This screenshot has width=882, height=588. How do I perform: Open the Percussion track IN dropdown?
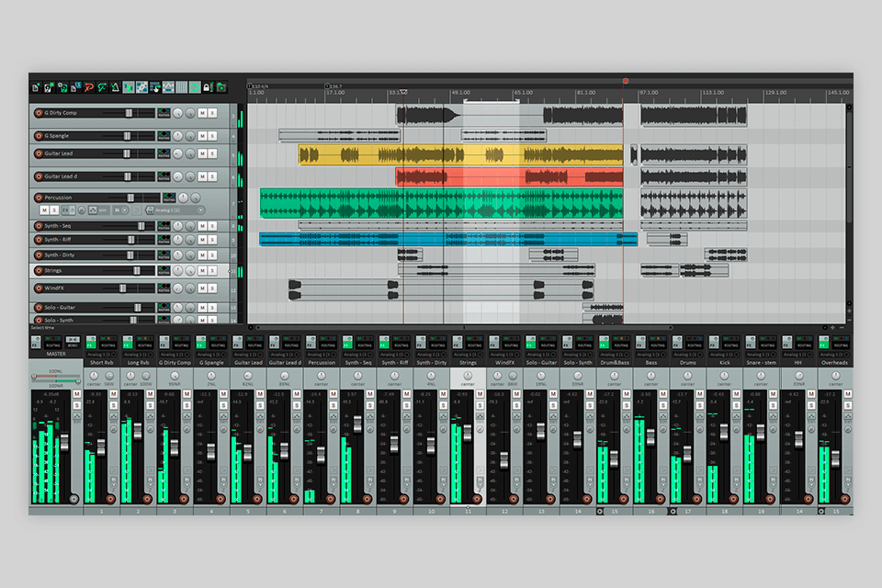[x=121, y=209]
